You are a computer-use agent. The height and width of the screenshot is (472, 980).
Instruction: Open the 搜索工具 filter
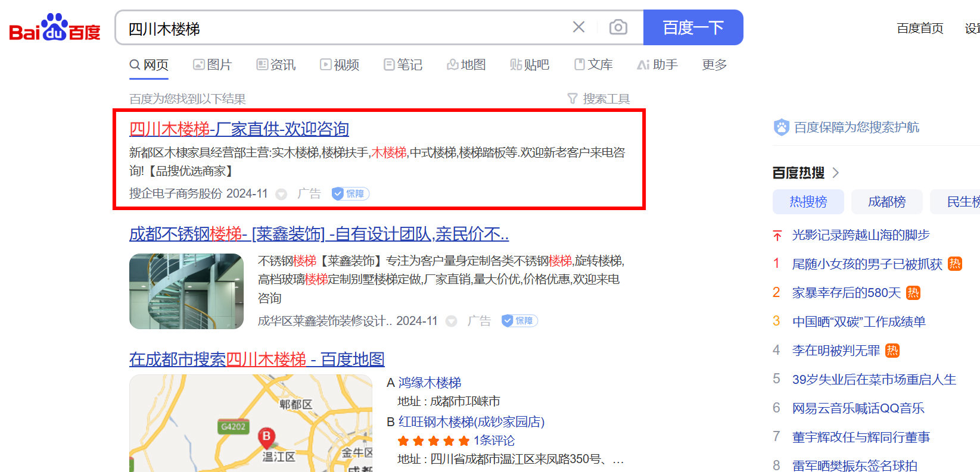click(x=599, y=99)
